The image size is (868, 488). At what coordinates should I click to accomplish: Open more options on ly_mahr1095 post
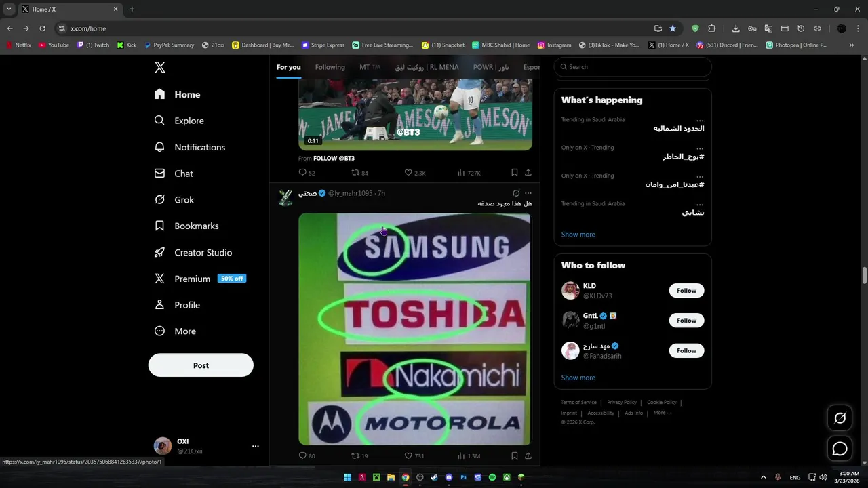tap(528, 193)
